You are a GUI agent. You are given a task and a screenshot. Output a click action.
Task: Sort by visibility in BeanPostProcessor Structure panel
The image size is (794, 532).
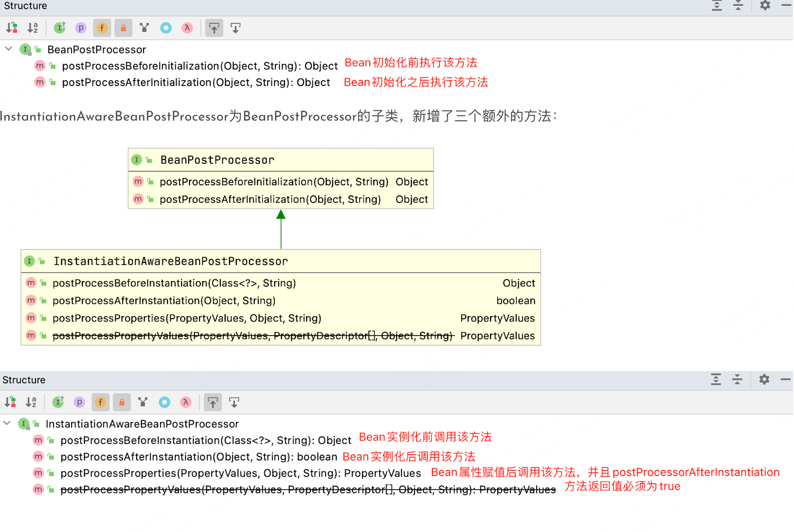pos(12,28)
